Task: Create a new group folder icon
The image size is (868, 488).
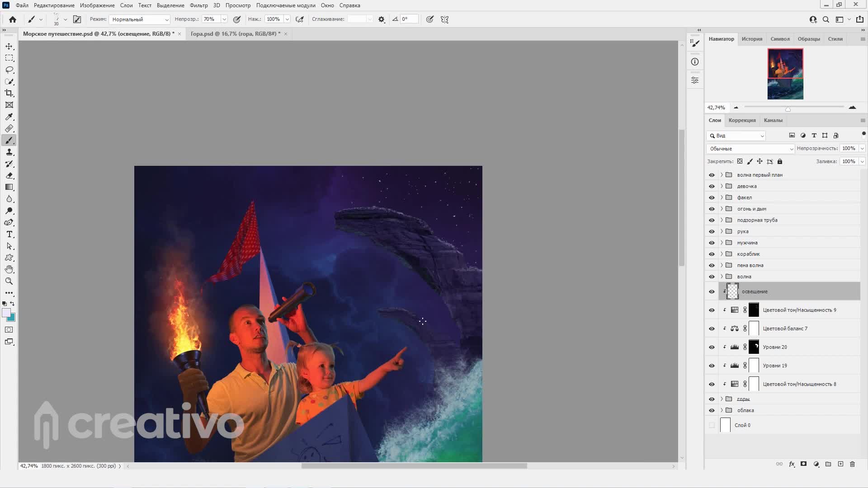Action: click(828, 464)
